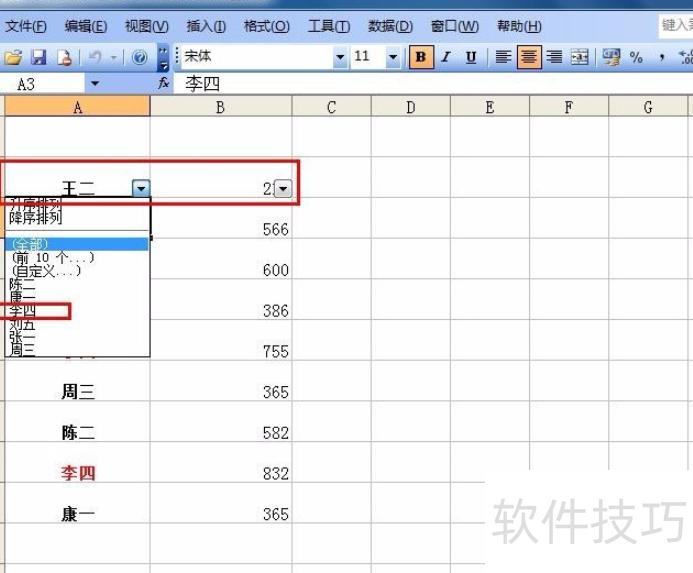Select (全部) filter option

tap(77, 244)
